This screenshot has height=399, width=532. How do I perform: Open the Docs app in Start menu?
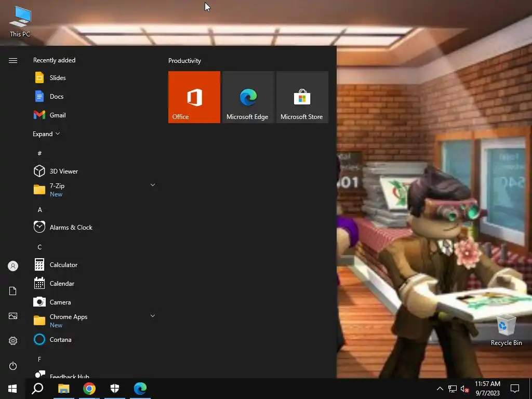click(x=95, y=96)
